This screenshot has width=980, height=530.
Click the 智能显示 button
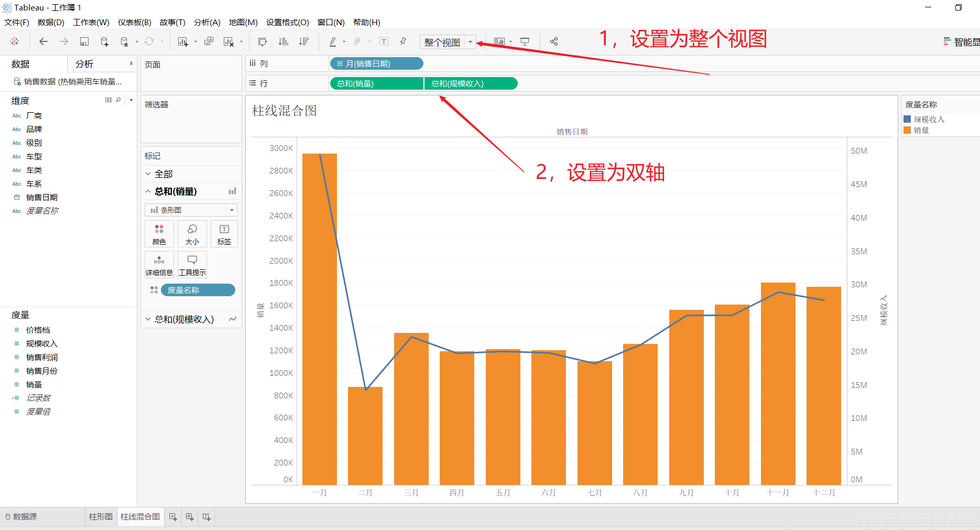[961, 42]
